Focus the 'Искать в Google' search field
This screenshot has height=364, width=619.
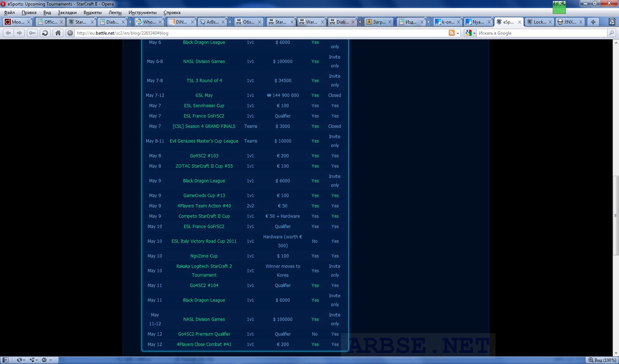click(x=542, y=33)
